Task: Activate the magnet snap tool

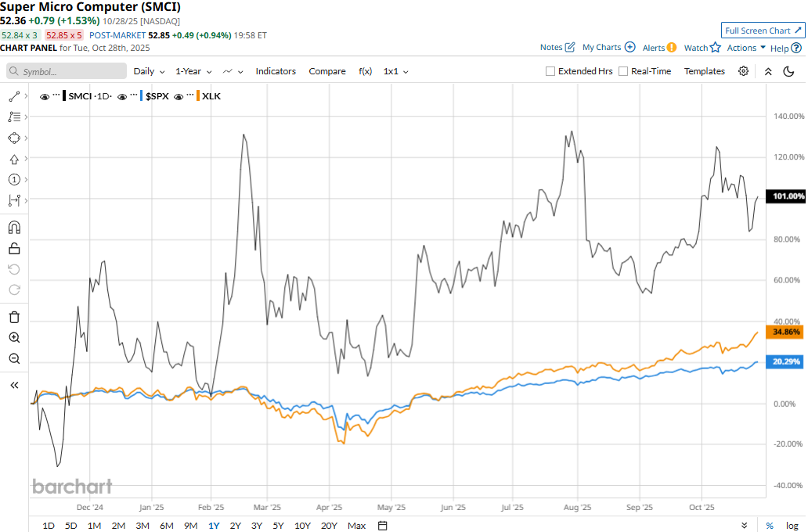Action: [13, 228]
